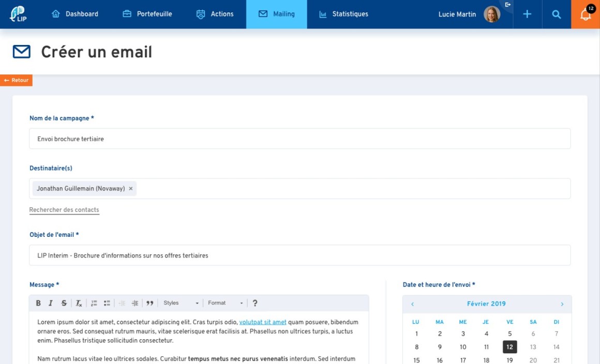
Task: Click inside the Destinataire(s) field
Action: pyautogui.click(x=299, y=189)
